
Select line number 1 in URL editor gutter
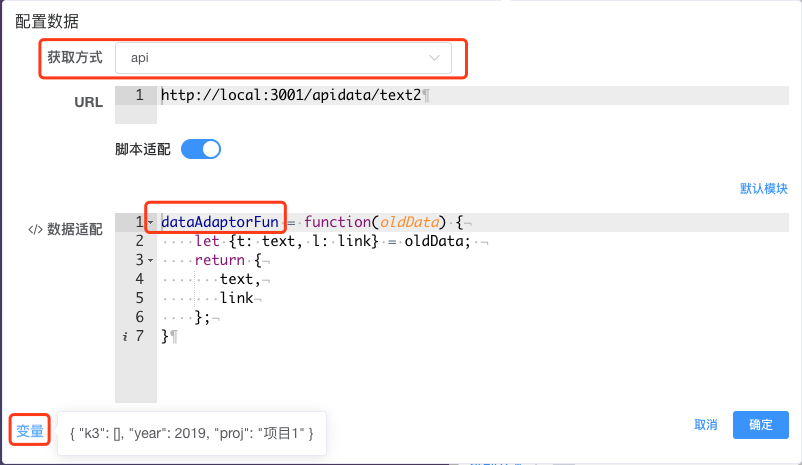pos(138,96)
